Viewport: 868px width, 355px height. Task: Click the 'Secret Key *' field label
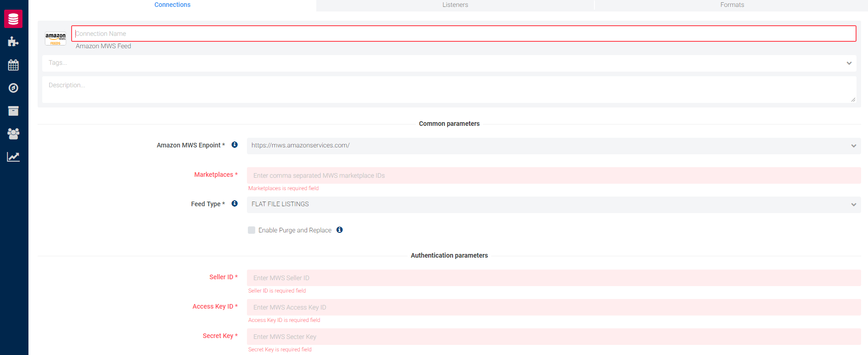(x=220, y=336)
